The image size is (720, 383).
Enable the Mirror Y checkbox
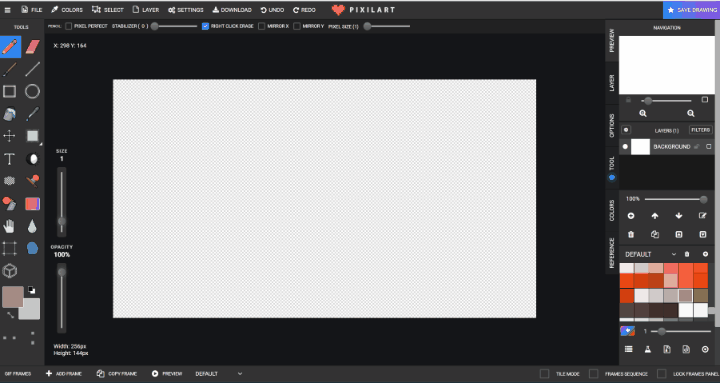[297, 26]
